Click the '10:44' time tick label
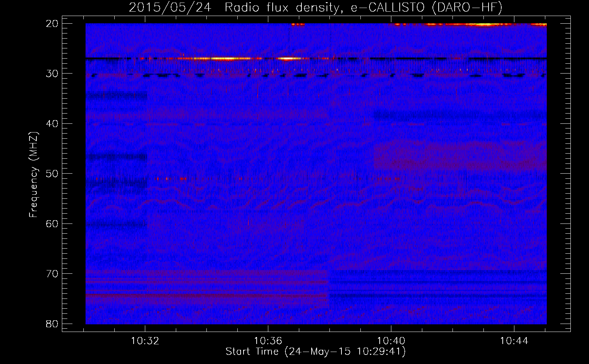589x364 pixels. (x=514, y=341)
